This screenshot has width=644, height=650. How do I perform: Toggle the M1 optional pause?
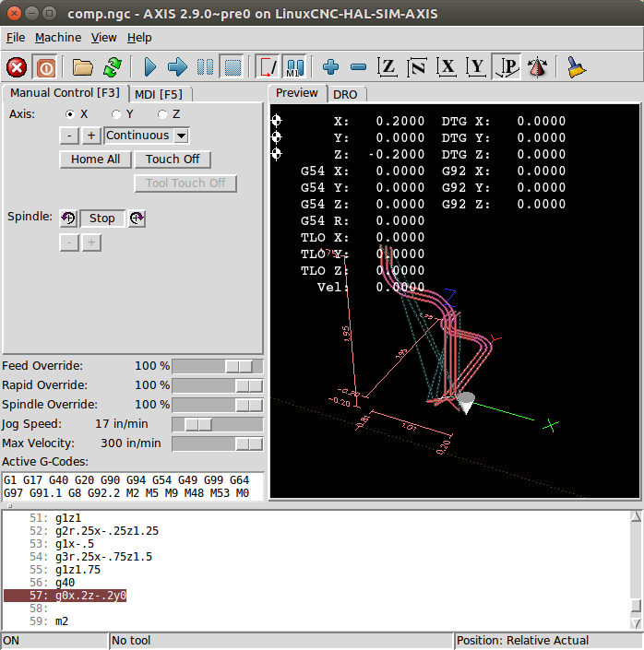click(x=295, y=67)
